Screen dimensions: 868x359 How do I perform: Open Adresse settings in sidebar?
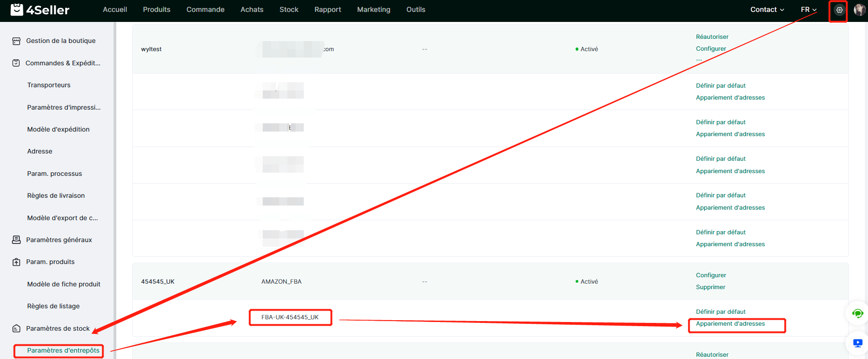coord(40,151)
